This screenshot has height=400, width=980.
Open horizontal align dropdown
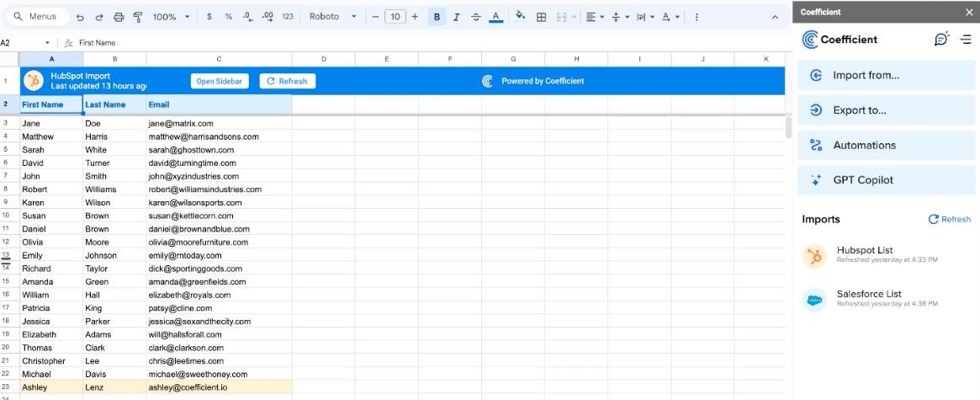tap(595, 17)
